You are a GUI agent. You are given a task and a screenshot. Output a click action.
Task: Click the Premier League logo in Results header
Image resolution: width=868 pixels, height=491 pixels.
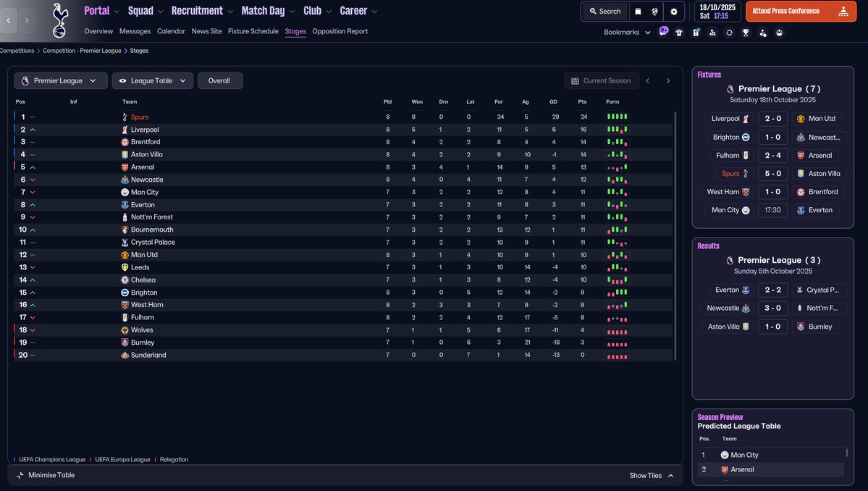730,260
